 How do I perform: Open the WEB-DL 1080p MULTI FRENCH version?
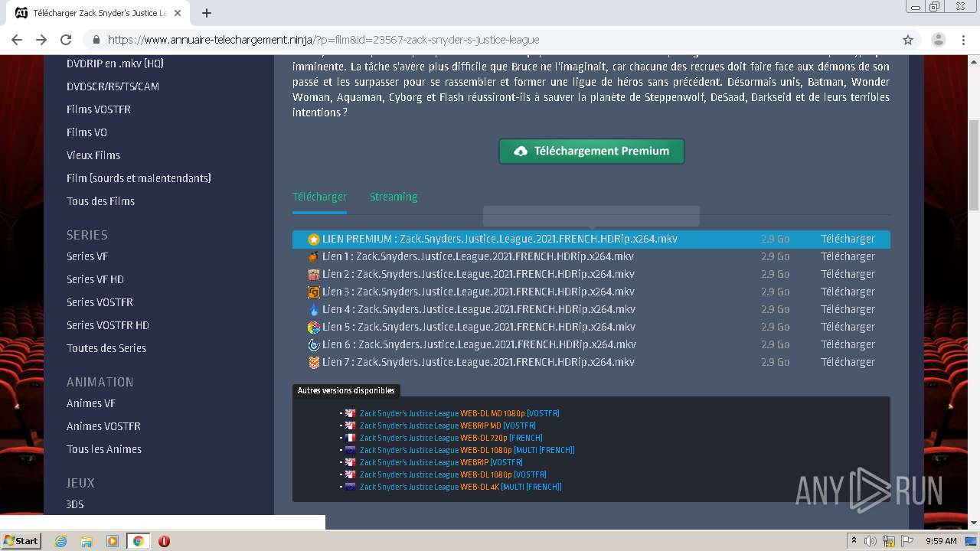click(467, 450)
